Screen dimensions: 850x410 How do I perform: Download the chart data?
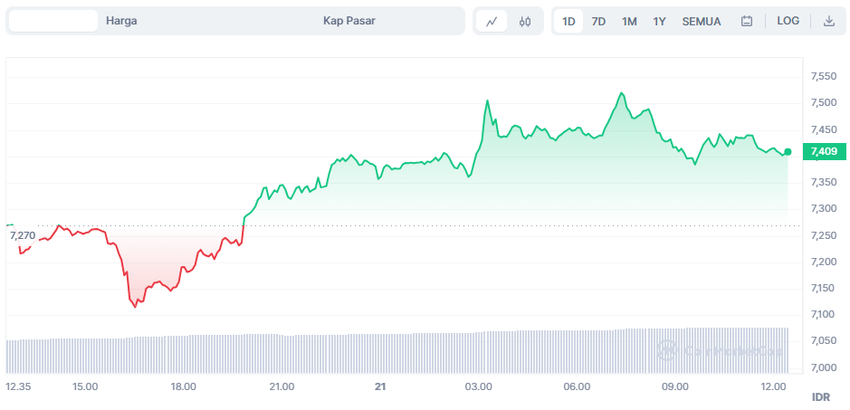829,21
